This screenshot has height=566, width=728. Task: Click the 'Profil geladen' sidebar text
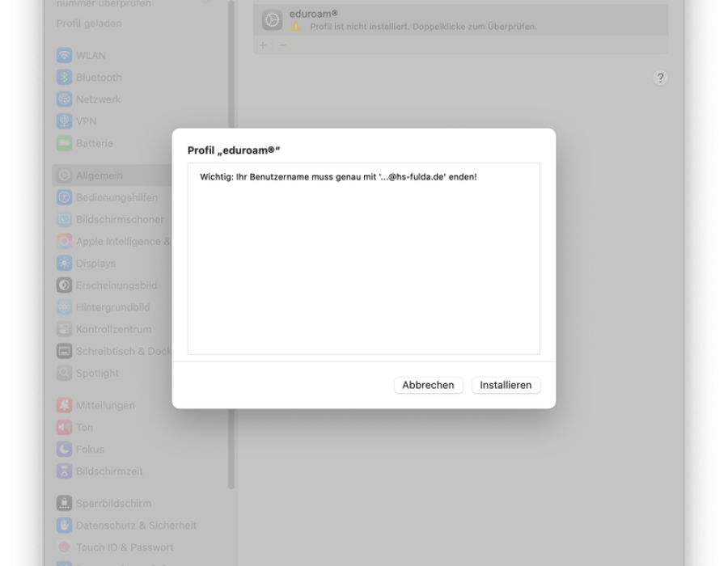pos(89,23)
